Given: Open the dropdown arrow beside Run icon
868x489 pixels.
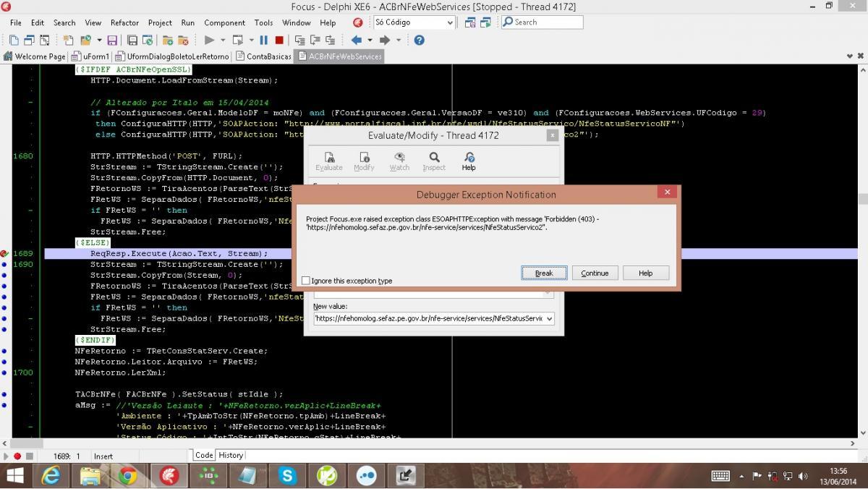Looking at the screenshot, I should click(223, 41).
